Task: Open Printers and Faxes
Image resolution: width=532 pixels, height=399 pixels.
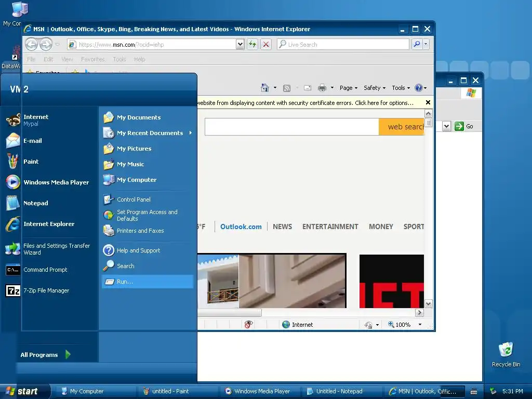Action: point(148,231)
